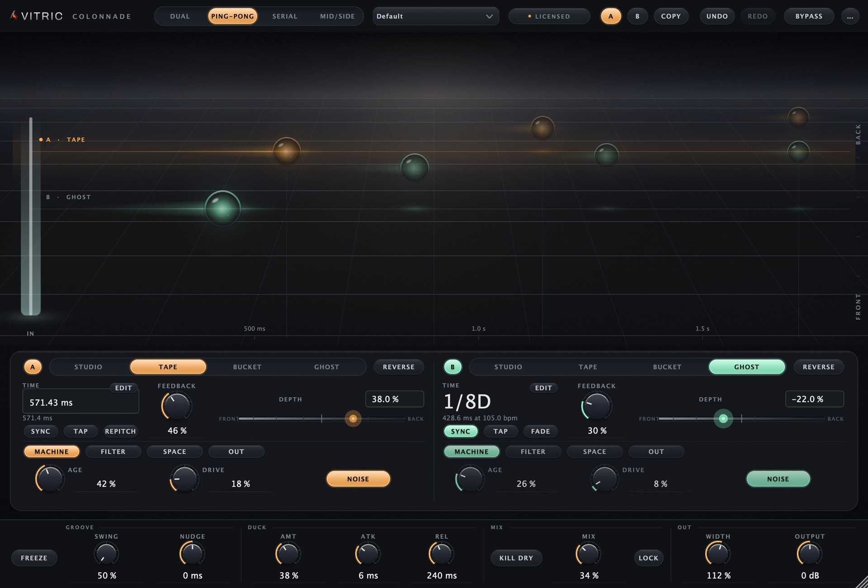Select PING-PONG routing mode
This screenshot has width=868, height=588.
232,16
